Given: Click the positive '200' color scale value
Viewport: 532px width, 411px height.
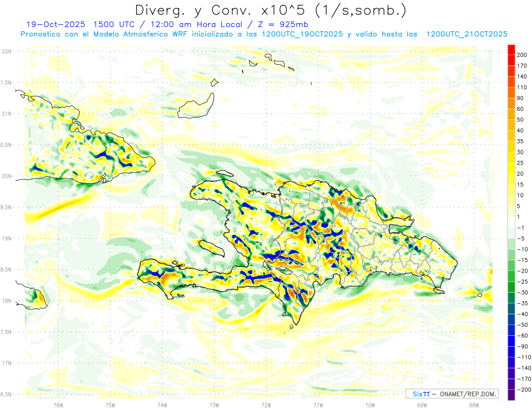Looking at the screenshot, I should (523, 55).
